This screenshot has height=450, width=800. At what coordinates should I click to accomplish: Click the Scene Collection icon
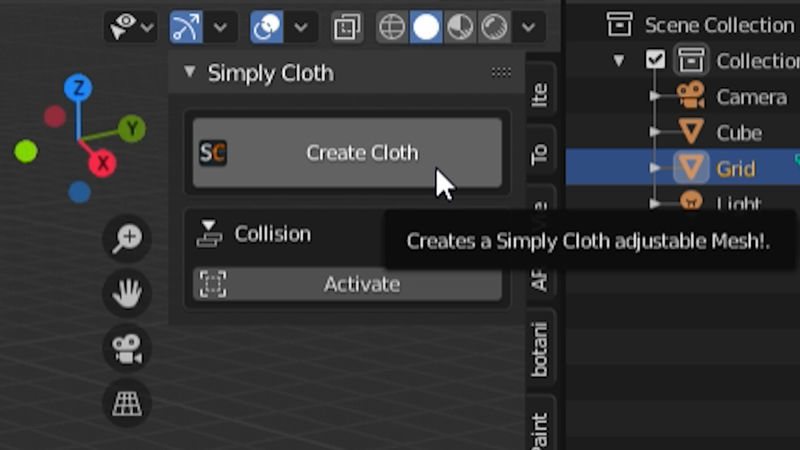619,24
